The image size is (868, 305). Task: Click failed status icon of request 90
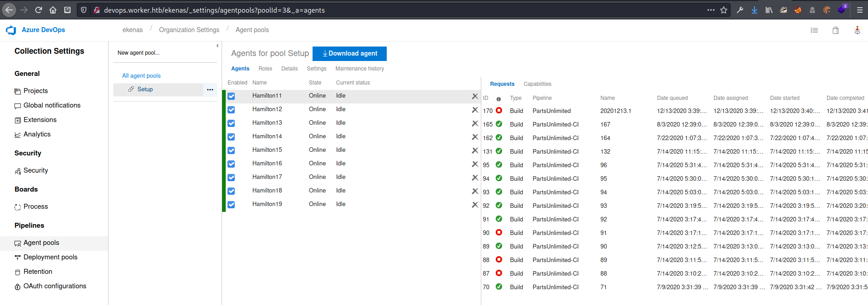499,232
